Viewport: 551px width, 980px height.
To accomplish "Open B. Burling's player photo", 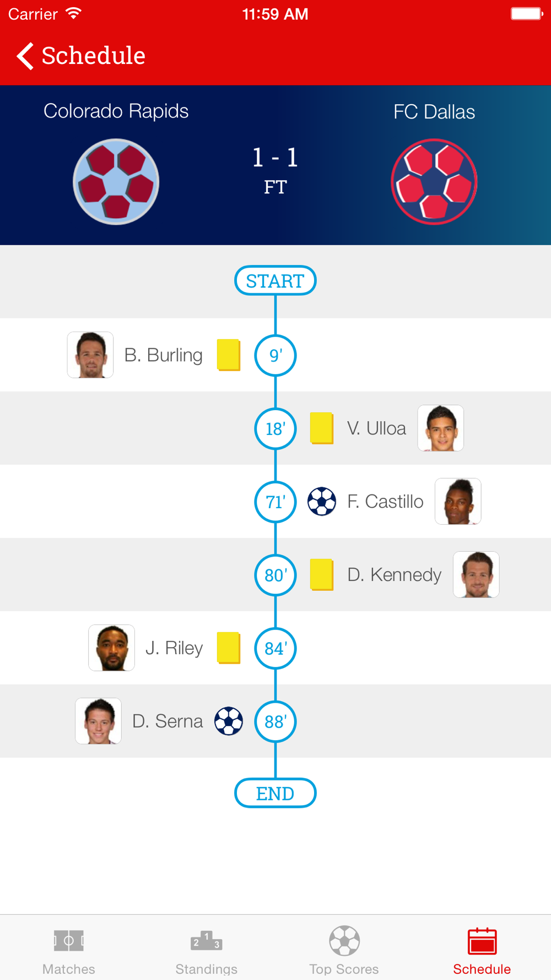I will 90,355.
